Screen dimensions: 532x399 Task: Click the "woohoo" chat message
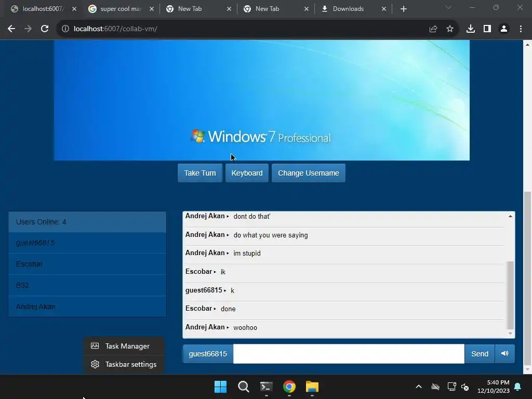245,328
